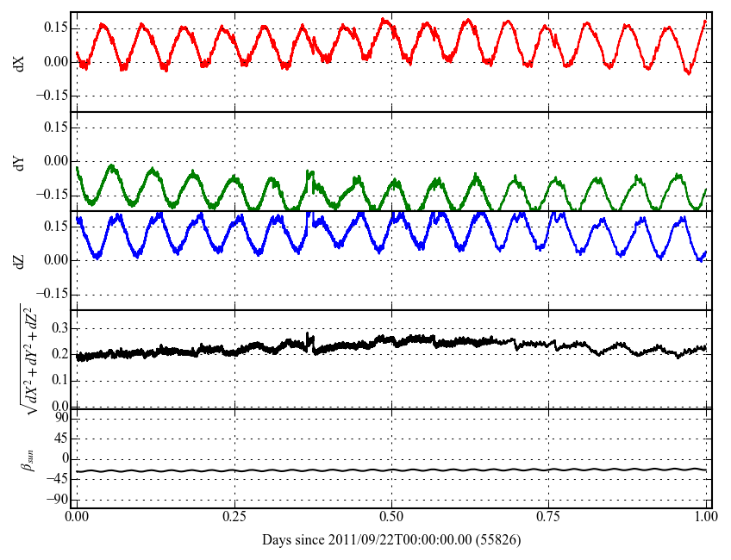This screenshot has height=560, width=731.
Task: Click the black magnitude curve
Action: pyautogui.click(x=391, y=340)
